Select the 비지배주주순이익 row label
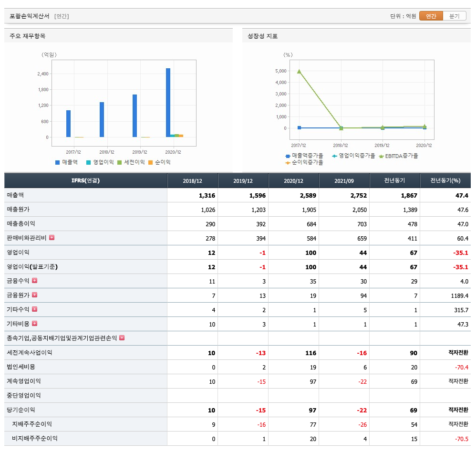This screenshot has width=476, height=453. pos(35,438)
